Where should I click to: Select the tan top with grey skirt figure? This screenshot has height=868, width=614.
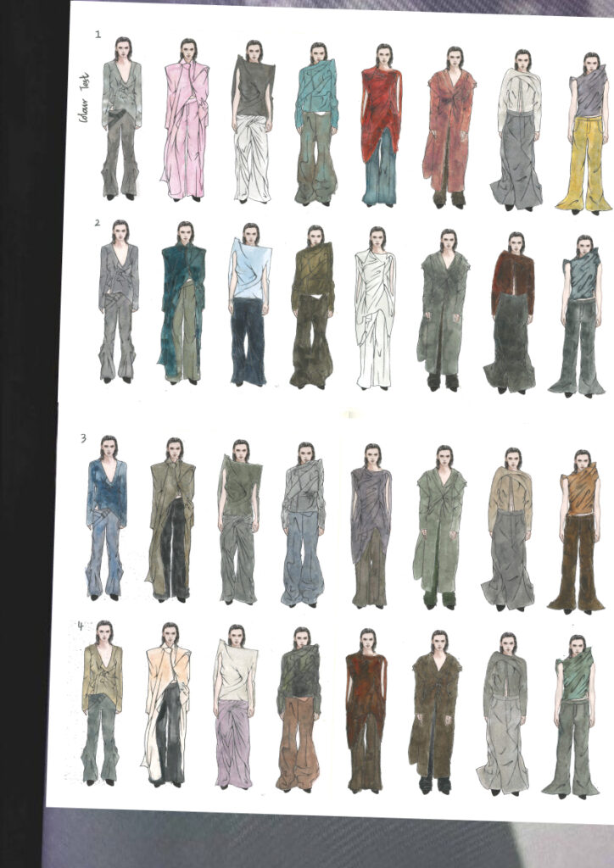tap(510, 528)
